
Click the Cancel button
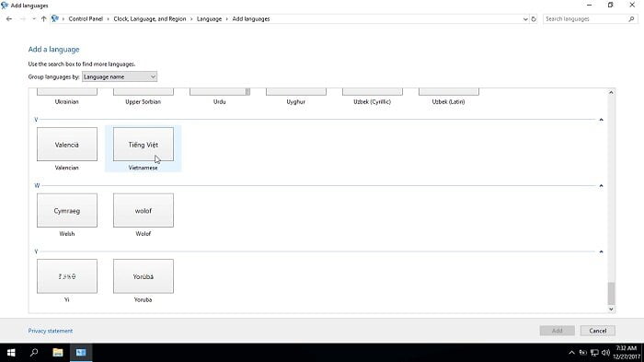[x=598, y=331]
